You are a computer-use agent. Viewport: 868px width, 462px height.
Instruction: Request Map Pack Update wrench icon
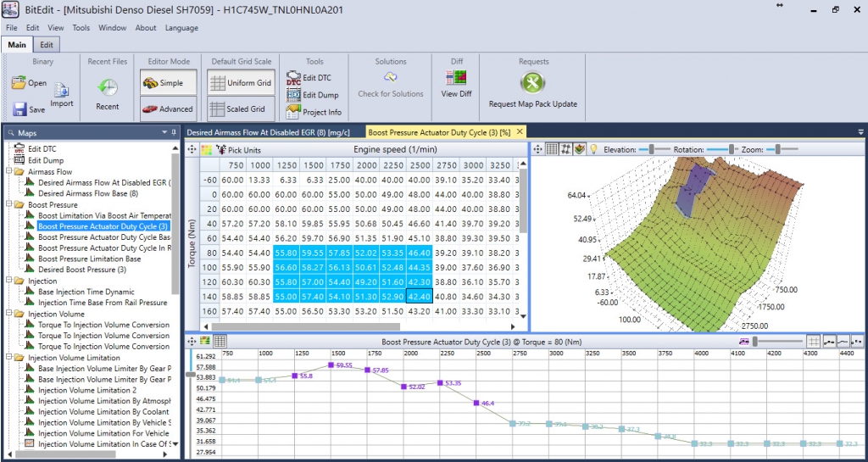tap(532, 84)
